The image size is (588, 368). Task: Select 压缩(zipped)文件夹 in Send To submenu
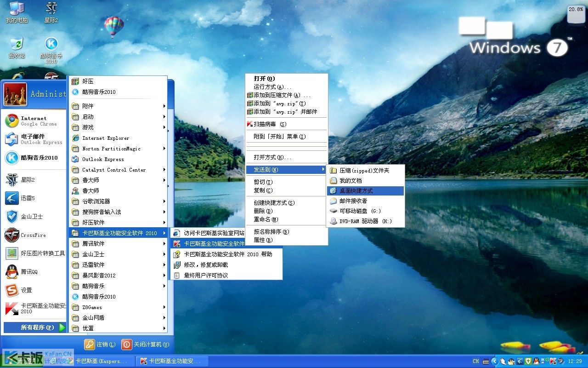(366, 171)
